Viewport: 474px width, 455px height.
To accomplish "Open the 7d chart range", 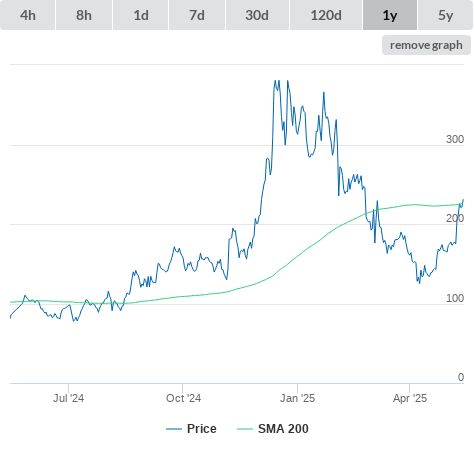I will [197, 15].
